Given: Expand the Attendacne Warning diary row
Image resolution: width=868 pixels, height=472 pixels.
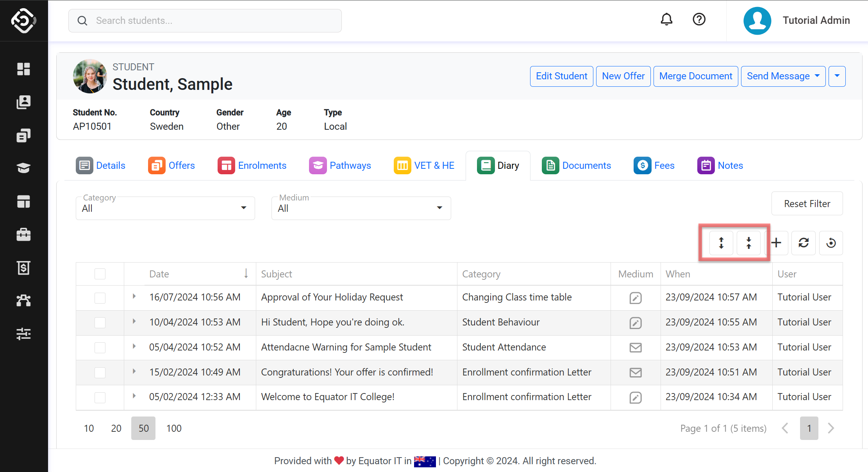Looking at the screenshot, I should coord(134,347).
